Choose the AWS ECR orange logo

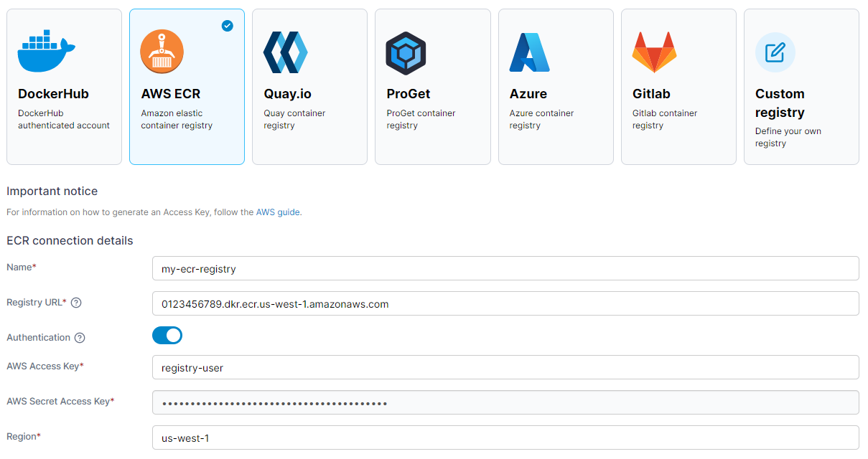(x=162, y=52)
